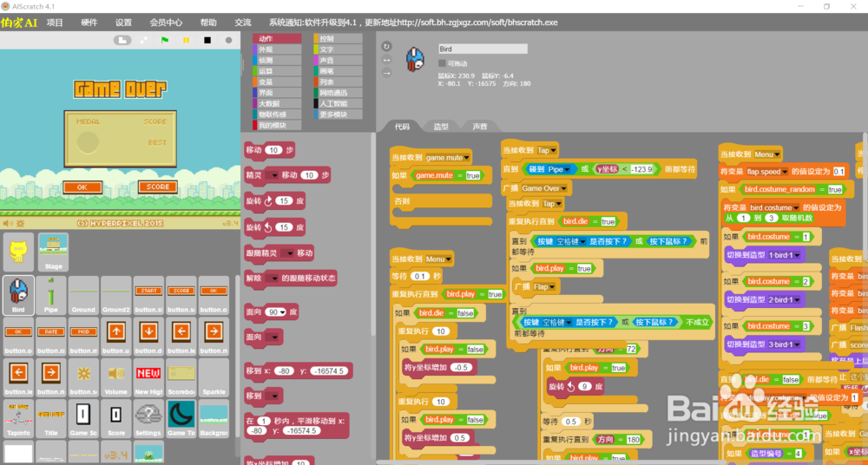This screenshot has height=465, width=868.
Task: Select the Tapinfo sprite
Action: (x=18, y=418)
